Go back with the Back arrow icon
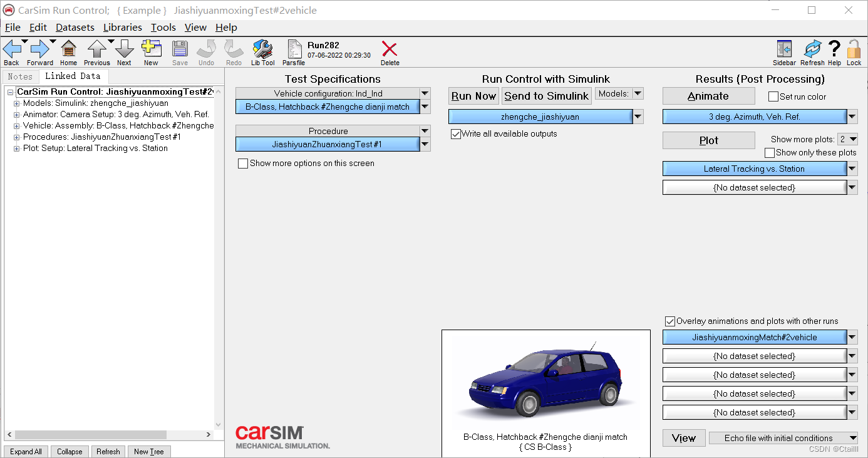 pyautogui.click(x=11, y=49)
